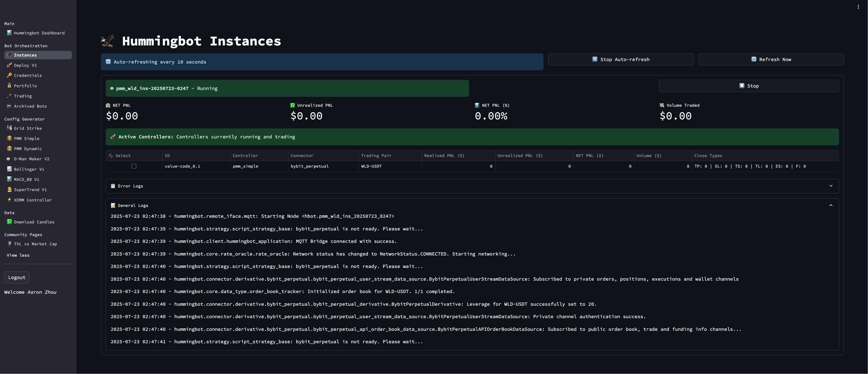The image size is (868, 374).
Task: Click the TP: 0 | SL: 0 close types cell
Action: 765,166
